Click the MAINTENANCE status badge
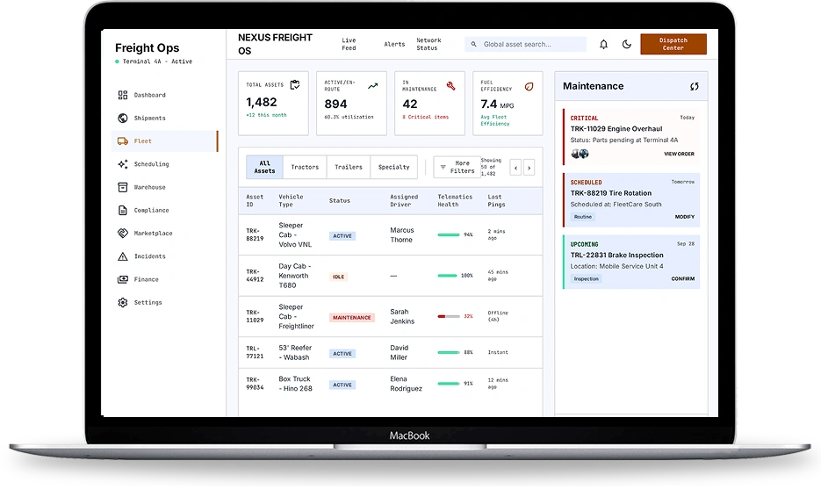 [352, 318]
